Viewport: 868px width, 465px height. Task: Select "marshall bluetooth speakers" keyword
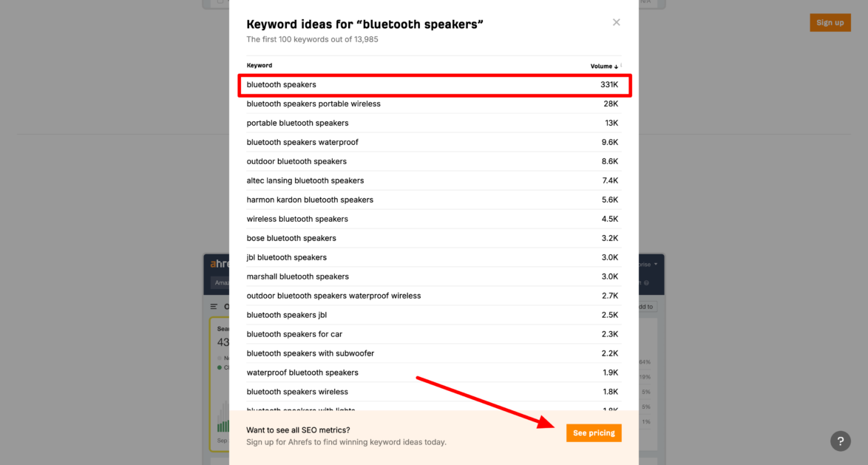tap(297, 276)
